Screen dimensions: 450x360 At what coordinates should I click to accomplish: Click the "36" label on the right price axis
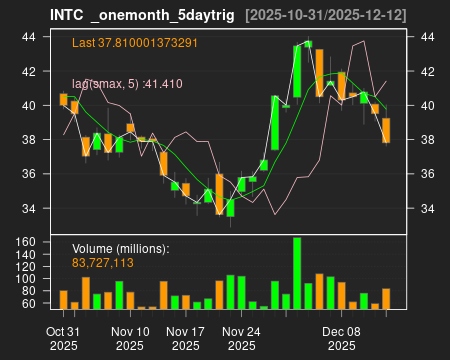(428, 174)
